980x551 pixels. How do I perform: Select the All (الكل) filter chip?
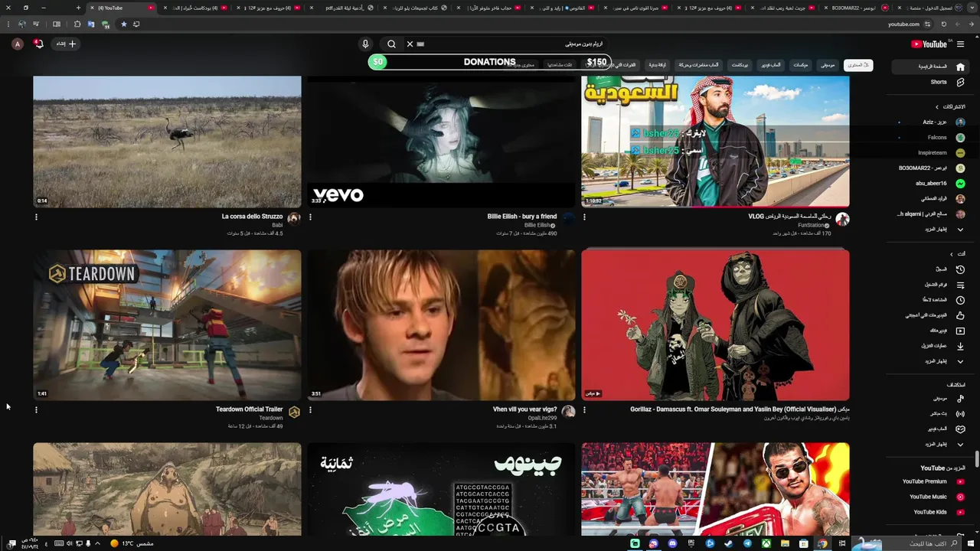pyautogui.click(x=857, y=65)
